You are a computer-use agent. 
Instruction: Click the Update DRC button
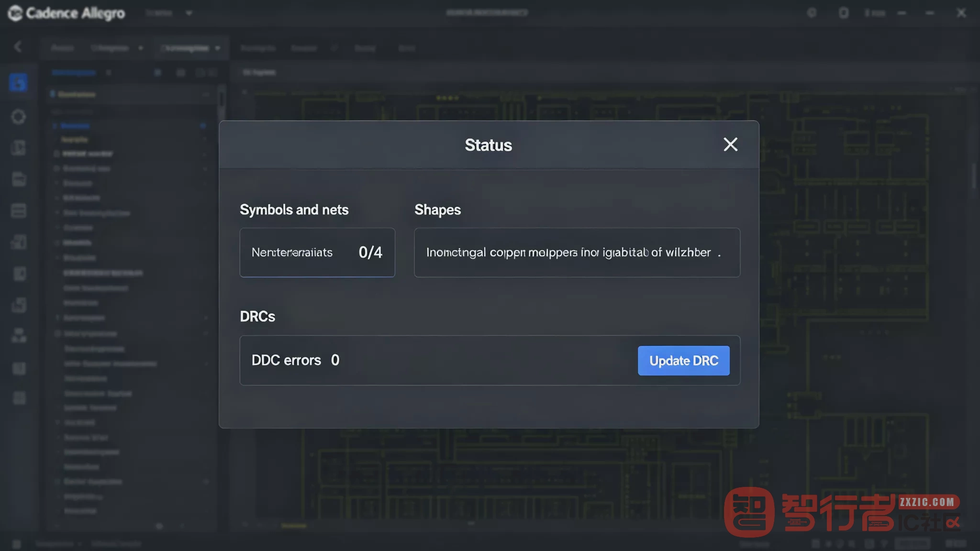click(x=683, y=361)
